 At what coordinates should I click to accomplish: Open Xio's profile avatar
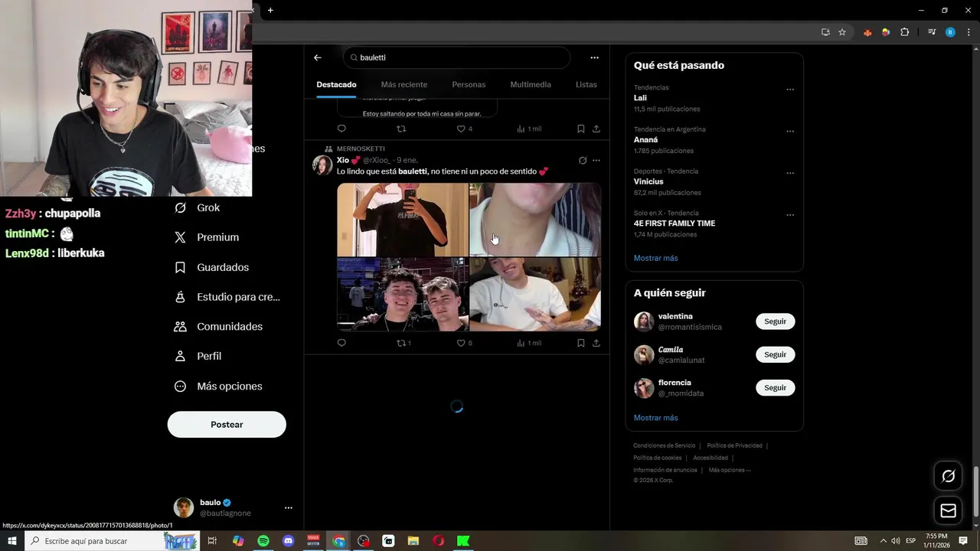click(322, 165)
